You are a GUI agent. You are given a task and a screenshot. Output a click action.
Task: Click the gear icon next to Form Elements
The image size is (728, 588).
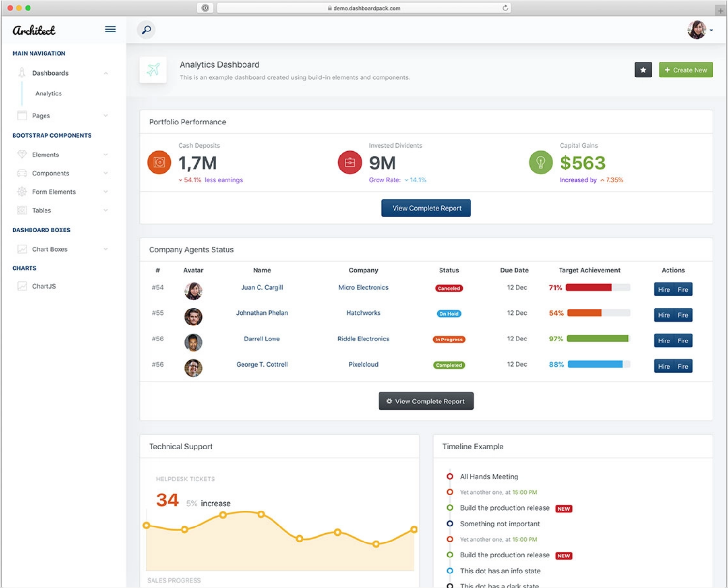22,191
